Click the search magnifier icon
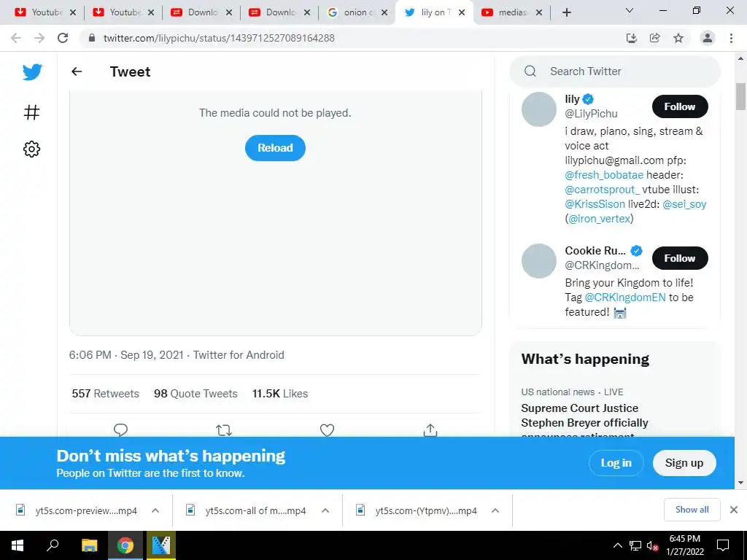 (530, 71)
